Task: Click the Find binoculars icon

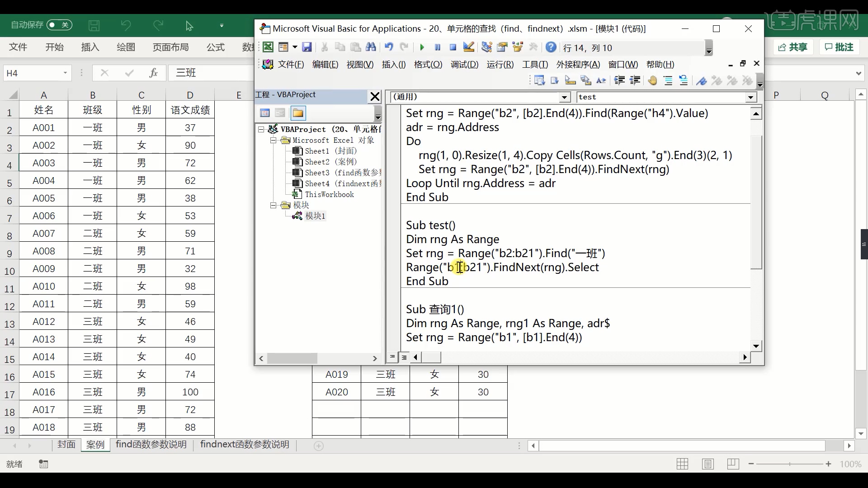Action: [371, 47]
